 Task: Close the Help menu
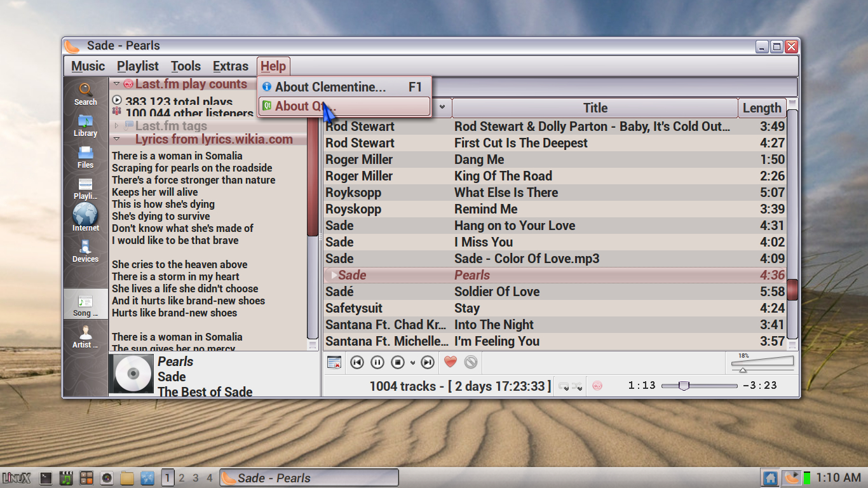point(273,66)
